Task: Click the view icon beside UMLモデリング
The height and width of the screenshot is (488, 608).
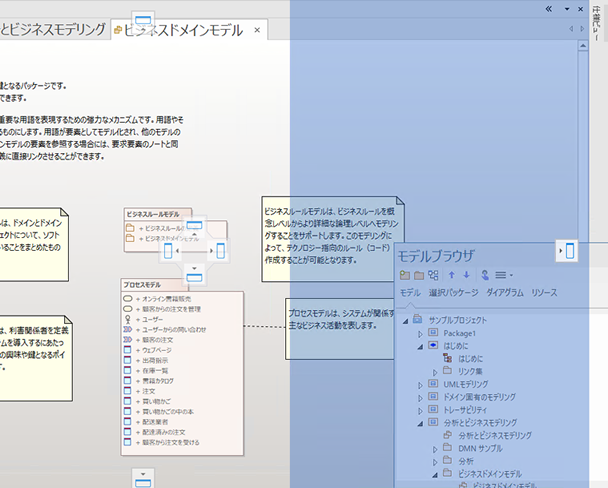Action: [x=433, y=384]
